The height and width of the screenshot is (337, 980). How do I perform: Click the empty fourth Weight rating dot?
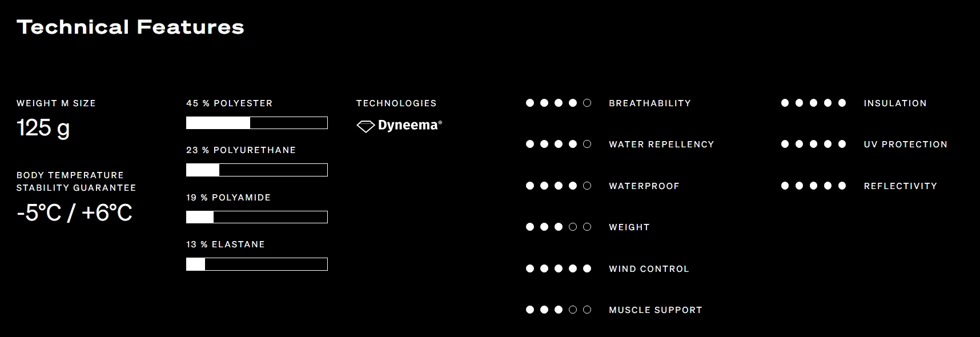tap(573, 227)
